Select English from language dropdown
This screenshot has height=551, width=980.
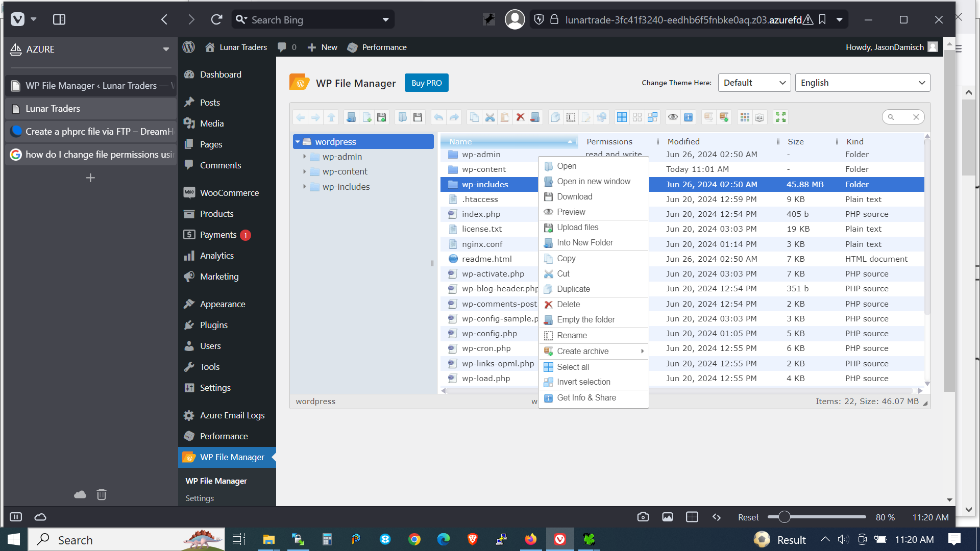pyautogui.click(x=864, y=82)
